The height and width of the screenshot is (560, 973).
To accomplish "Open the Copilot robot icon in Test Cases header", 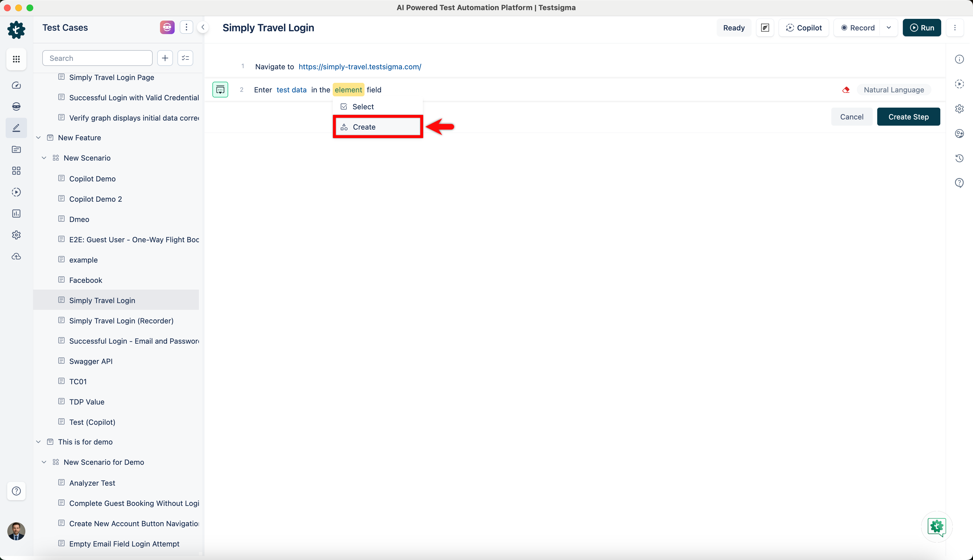I will 167,27.
